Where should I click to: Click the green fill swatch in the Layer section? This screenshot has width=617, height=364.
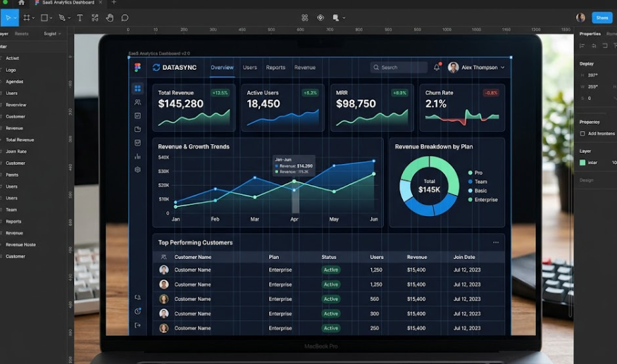point(582,163)
